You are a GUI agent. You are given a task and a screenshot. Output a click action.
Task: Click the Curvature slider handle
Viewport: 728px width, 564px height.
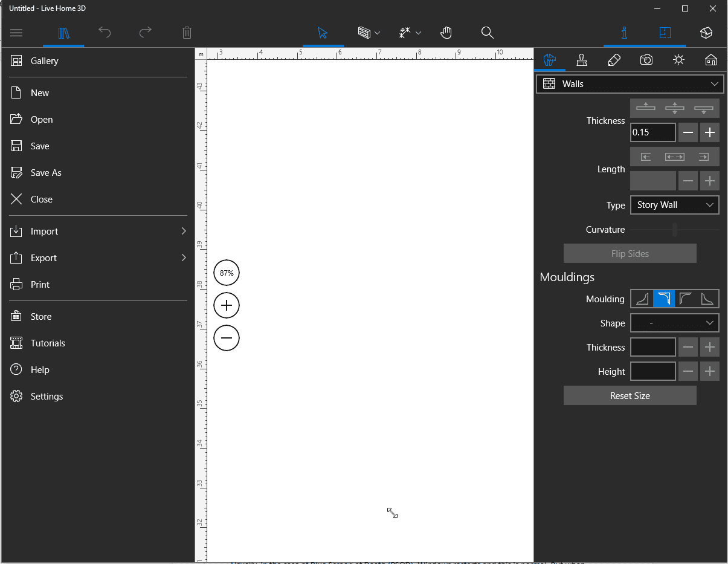pyautogui.click(x=675, y=230)
